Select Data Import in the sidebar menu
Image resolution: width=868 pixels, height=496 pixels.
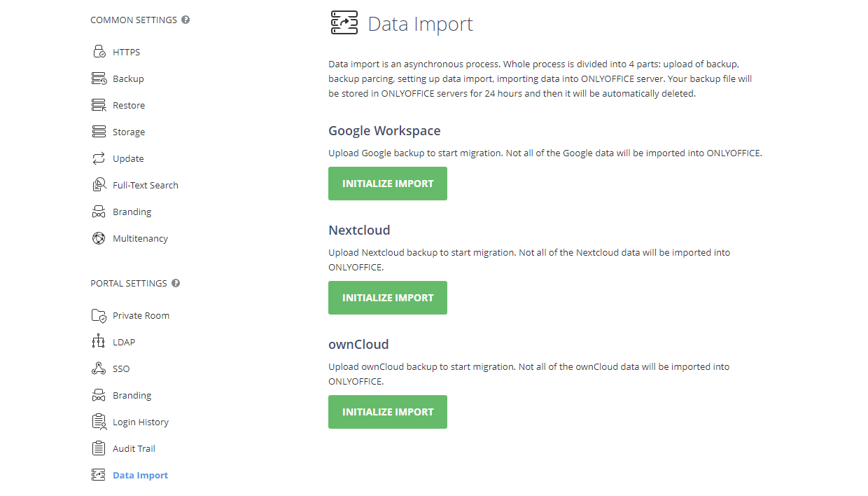point(140,474)
